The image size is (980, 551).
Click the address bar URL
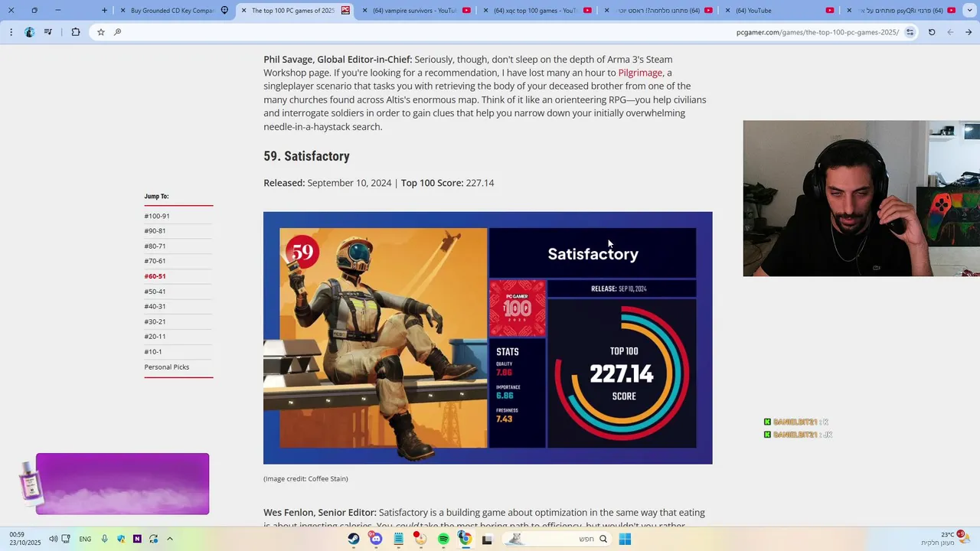818,32
